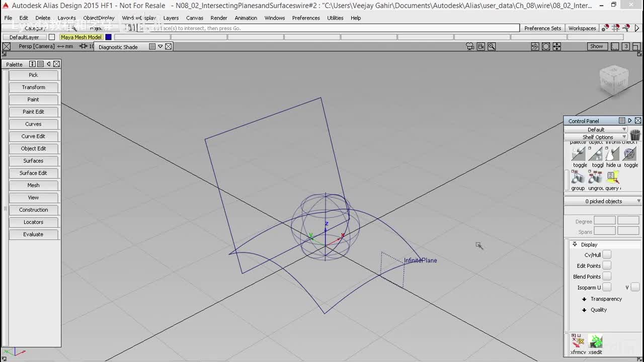Select the xsedit tool icon
This screenshot has width=644, height=362.
[596, 341]
